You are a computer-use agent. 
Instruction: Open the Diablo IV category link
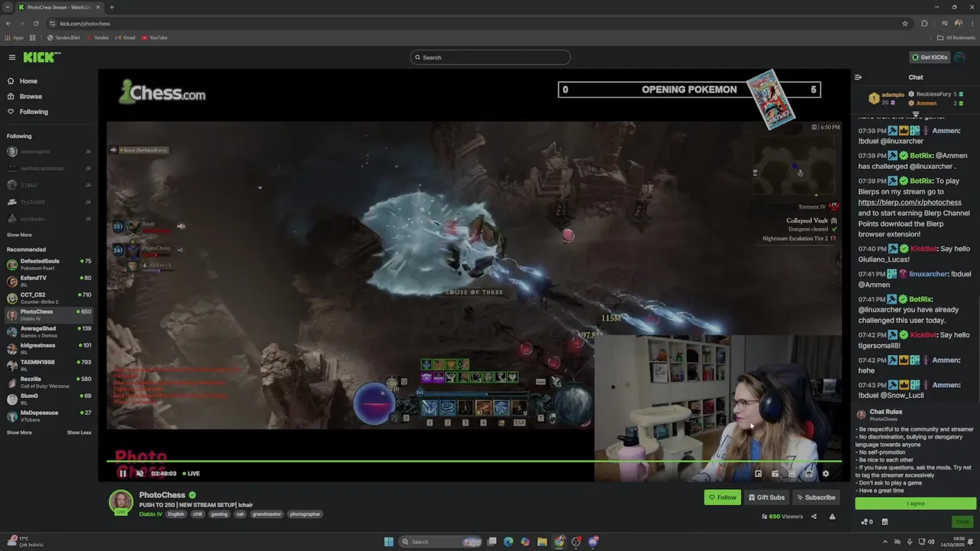[x=151, y=514]
